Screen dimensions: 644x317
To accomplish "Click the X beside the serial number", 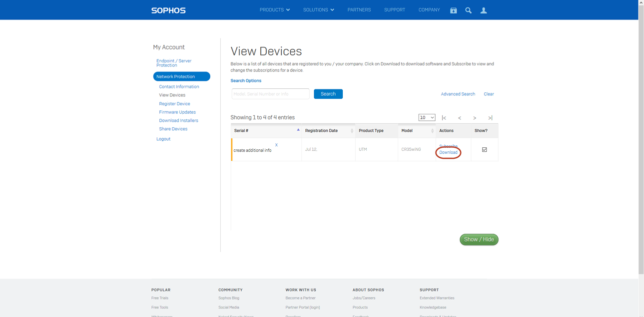I will tap(276, 145).
